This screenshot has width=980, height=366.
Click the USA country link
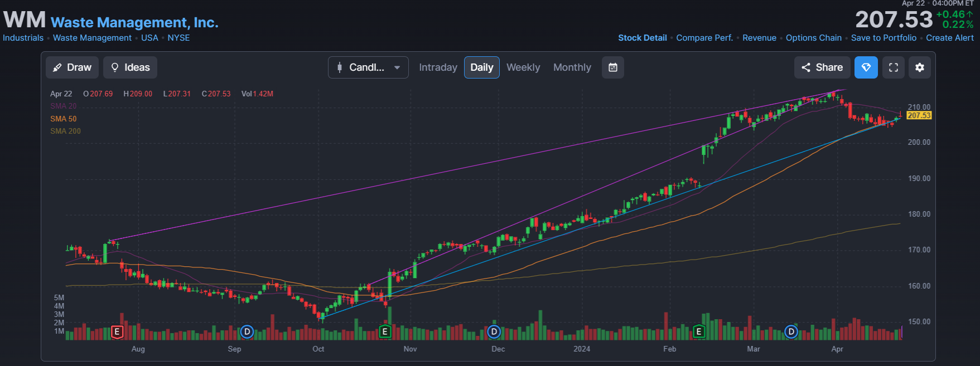coord(149,38)
